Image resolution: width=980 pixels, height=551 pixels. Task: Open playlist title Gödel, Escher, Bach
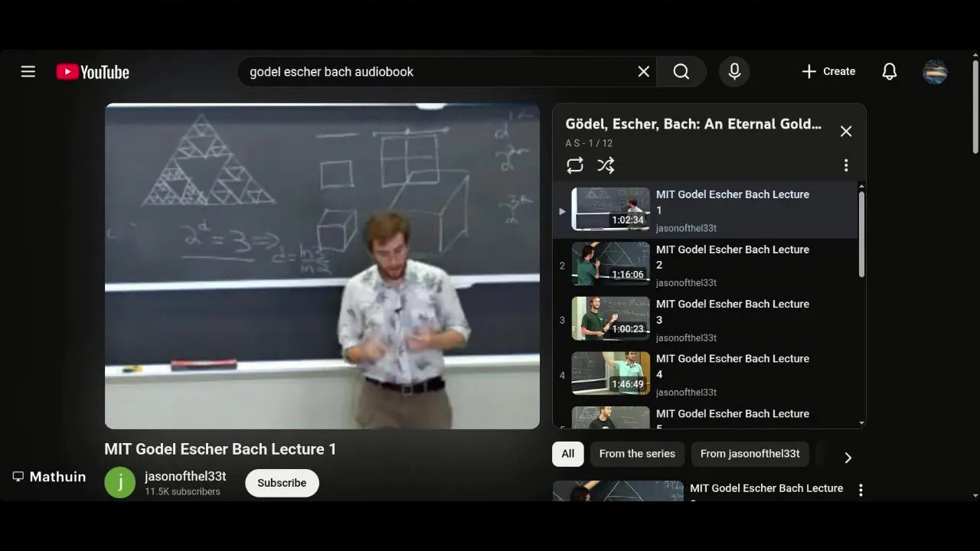[694, 124]
